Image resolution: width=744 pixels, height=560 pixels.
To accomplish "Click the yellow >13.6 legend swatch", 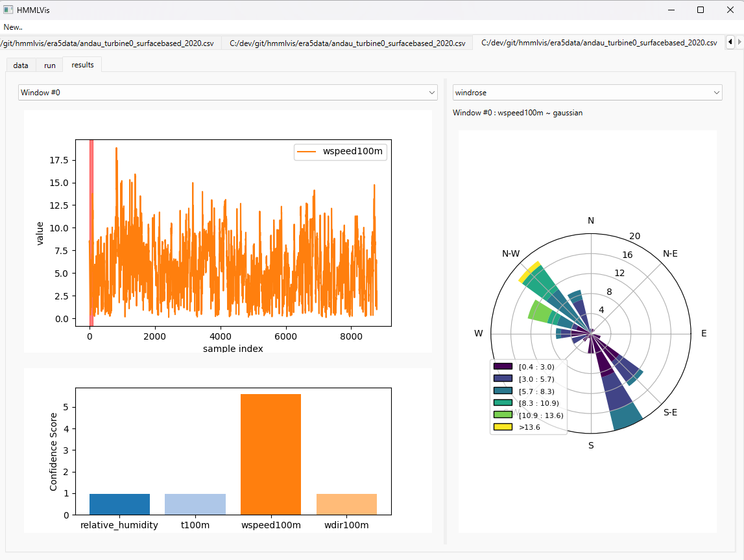I will click(503, 427).
